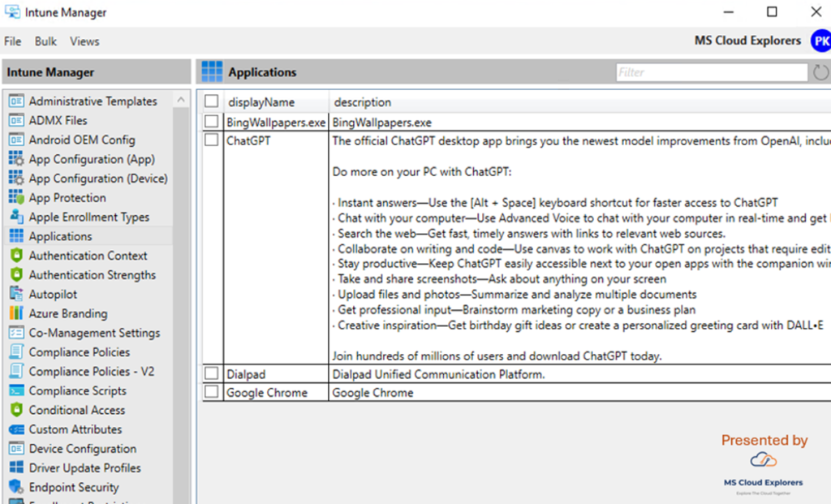
Task: Click the Administrative Templates sidebar icon
Action: click(x=16, y=101)
